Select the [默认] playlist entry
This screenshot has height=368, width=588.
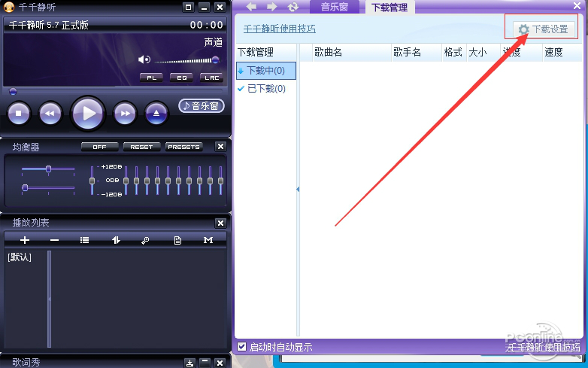click(20, 257)
